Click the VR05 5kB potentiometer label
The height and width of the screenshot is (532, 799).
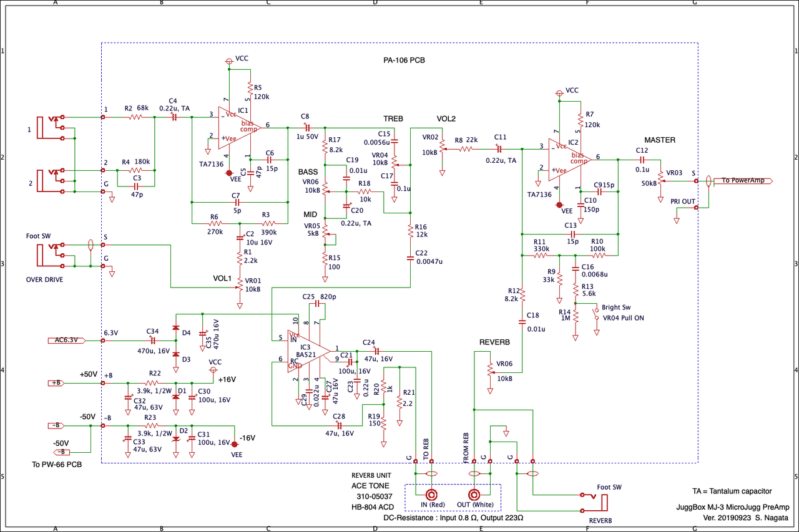click(312, 230)
